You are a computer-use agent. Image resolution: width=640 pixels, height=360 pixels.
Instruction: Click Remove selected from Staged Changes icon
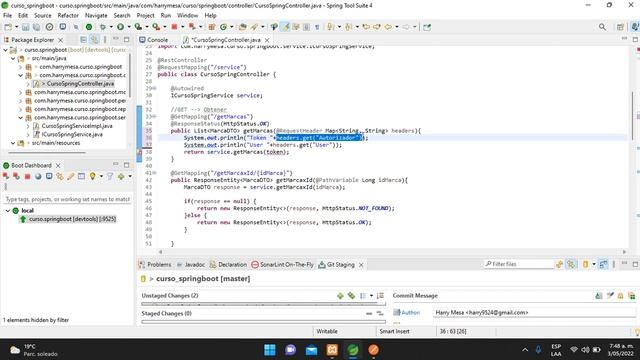369,313
